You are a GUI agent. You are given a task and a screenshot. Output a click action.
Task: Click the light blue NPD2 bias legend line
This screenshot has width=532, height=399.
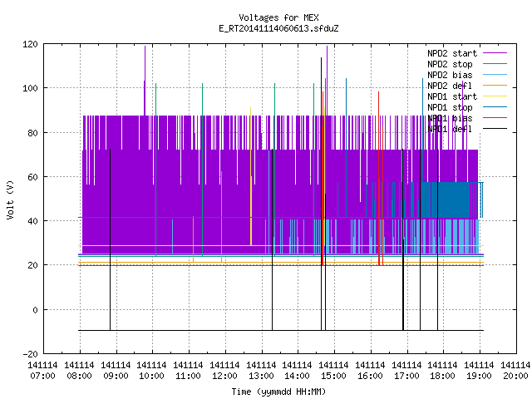coord(495,74)
